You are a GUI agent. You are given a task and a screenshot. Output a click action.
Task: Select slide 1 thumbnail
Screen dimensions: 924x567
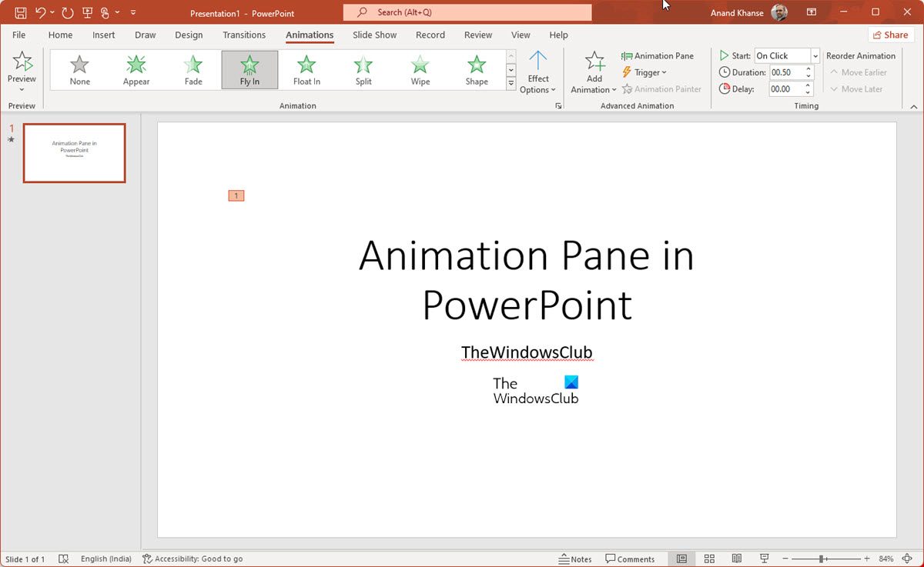[74, 153]
